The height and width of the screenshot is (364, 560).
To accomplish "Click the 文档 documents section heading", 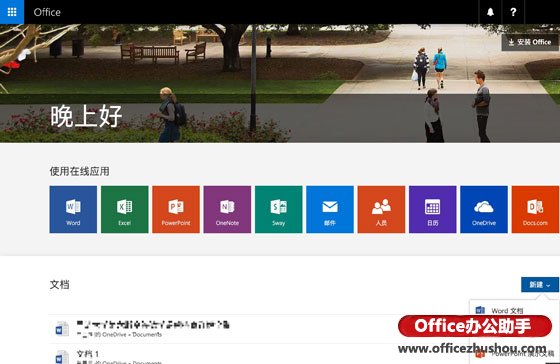I will (x=60, y=285).
